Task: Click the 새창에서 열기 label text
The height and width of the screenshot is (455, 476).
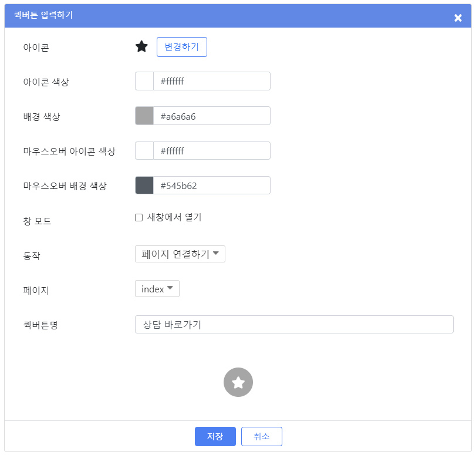Action: point(174,217)
